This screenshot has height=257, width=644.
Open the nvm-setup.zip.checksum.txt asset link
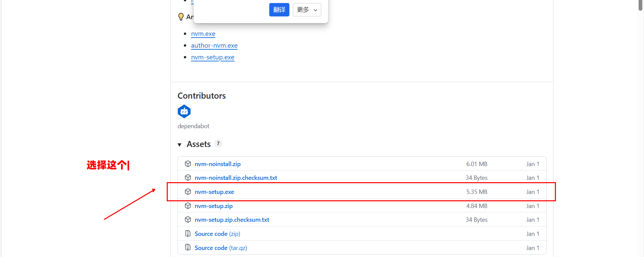tap(232, 220)
